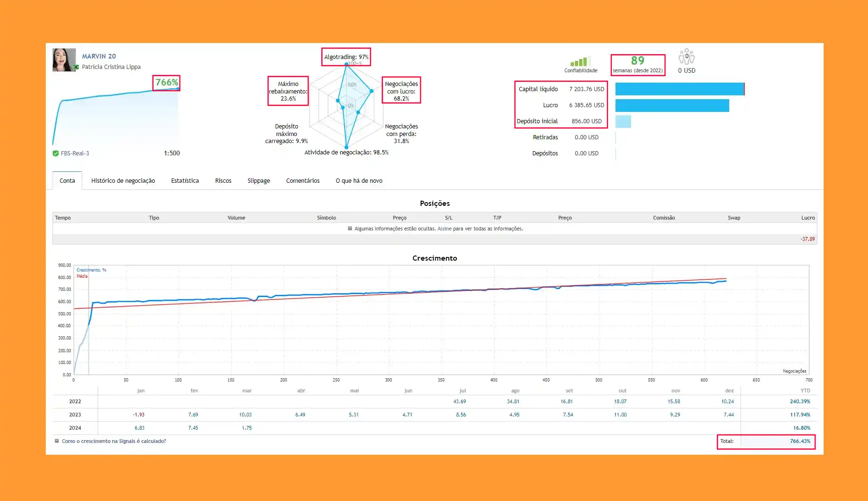Go to the Slippage tab
868x501 pixels.
click(x=259, y=181)
